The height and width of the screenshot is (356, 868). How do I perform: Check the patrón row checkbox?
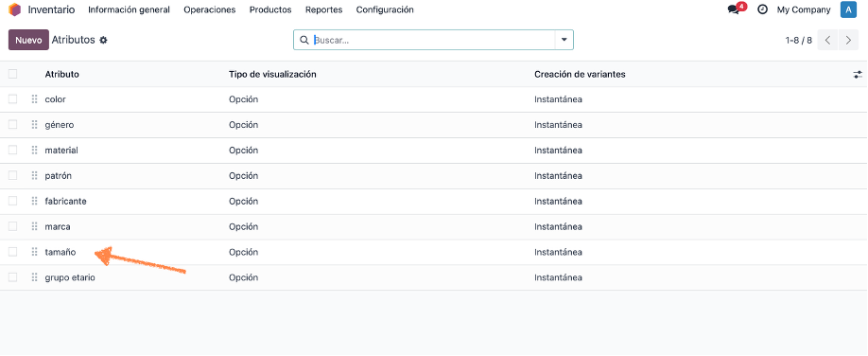coord(12,176)
